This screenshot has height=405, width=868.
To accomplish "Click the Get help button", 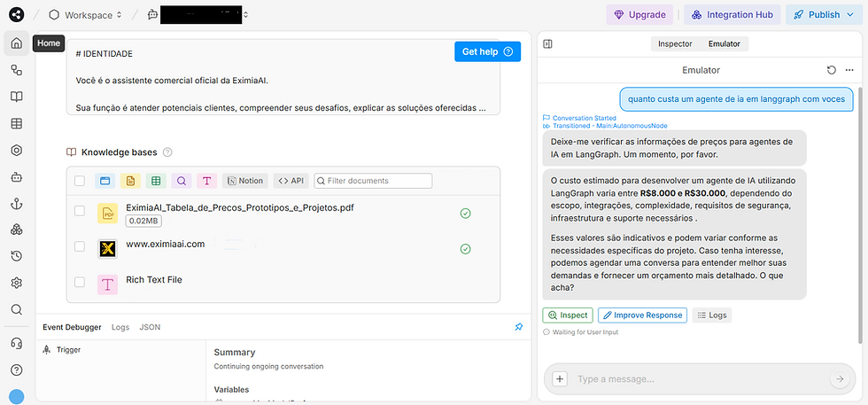I will point(488,51).
